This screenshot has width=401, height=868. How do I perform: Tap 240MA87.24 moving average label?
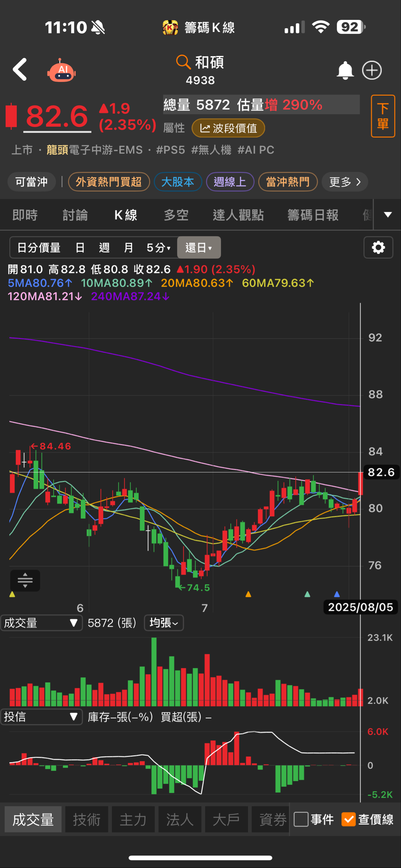click(x=131, y=297)
